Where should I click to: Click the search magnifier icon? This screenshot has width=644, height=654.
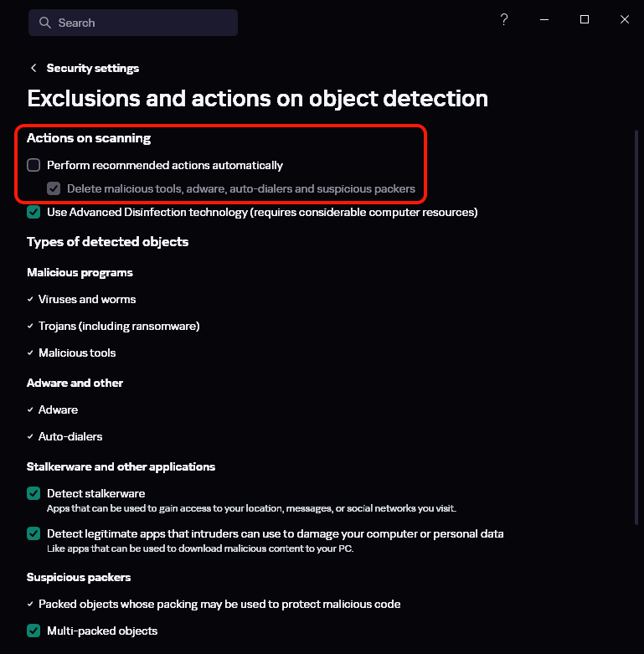[x=45, y=23]
